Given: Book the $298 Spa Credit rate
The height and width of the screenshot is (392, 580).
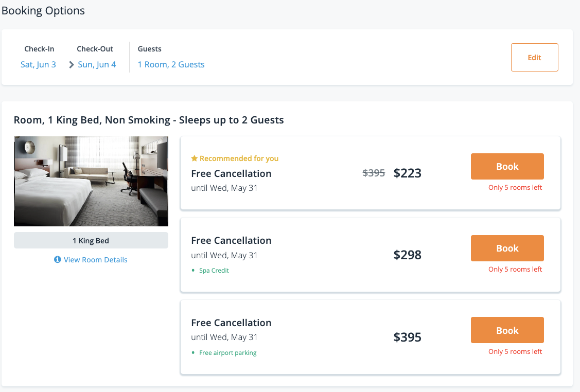Looking at the screenshot, I should 507,248.
